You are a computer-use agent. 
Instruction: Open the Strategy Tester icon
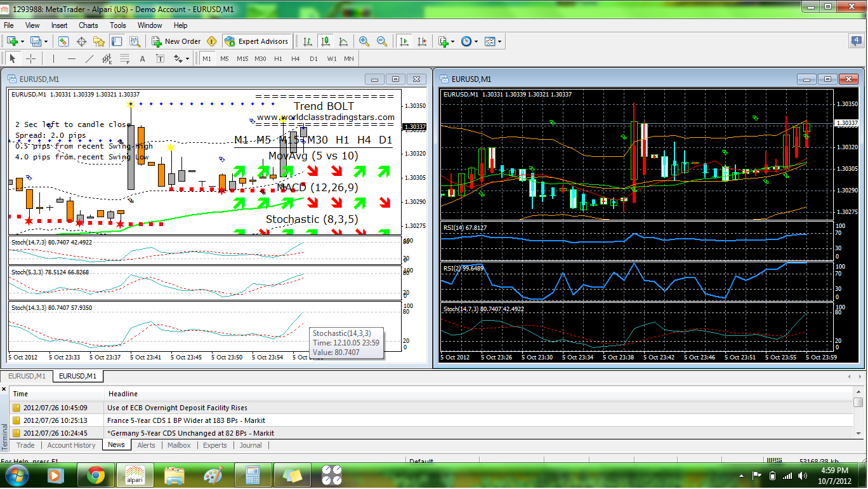coord(135,41)
